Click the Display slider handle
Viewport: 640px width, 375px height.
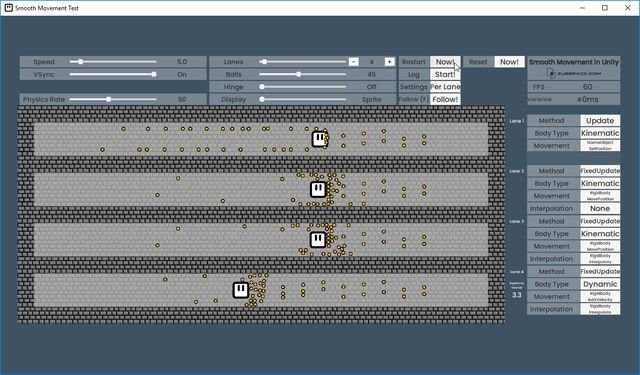[262, 99]
